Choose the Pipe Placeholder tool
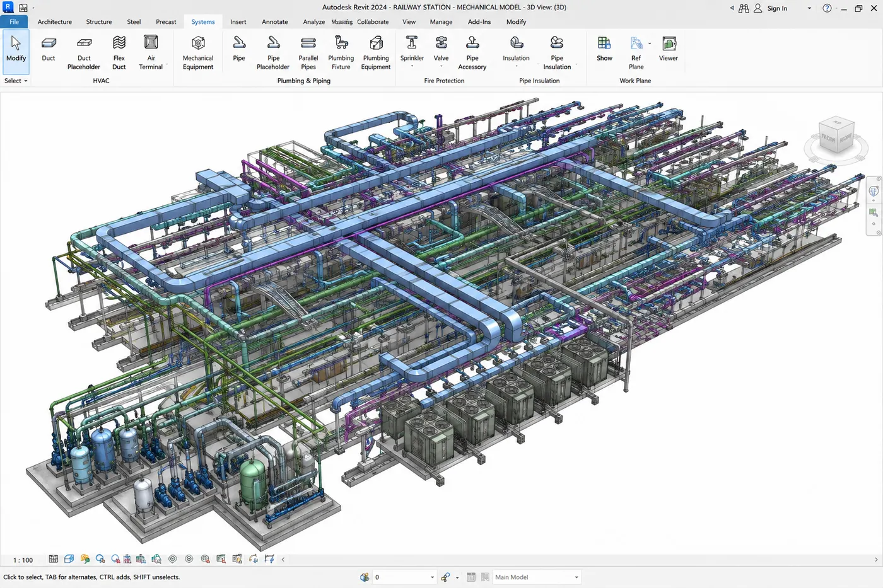883x588 pixels. tap(273, 53)
